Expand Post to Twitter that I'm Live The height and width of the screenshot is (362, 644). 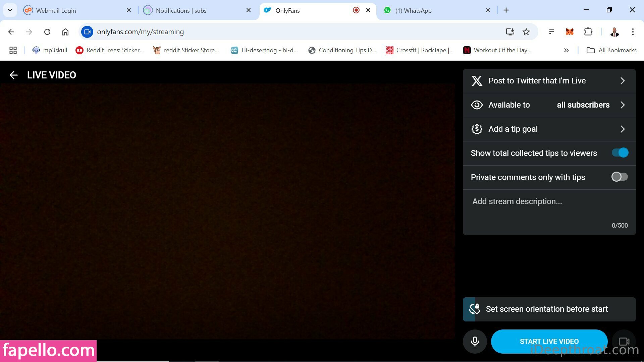click(x=549, y=81)
